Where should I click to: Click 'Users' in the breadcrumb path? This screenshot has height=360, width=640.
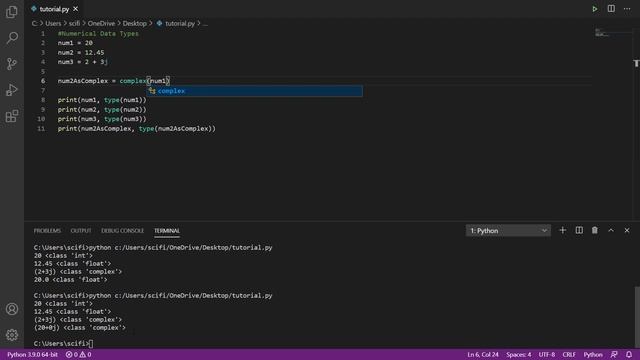(x=53, y=24)
